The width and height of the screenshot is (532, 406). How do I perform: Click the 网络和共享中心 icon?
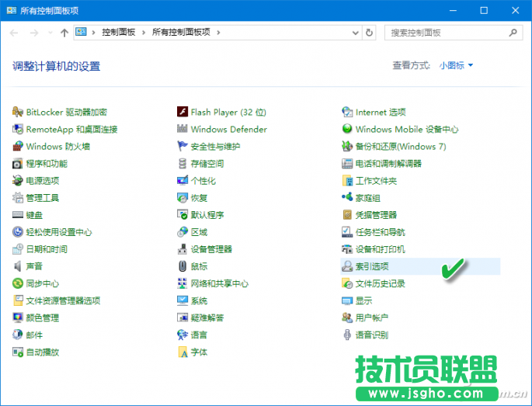(x=183, y=283)
